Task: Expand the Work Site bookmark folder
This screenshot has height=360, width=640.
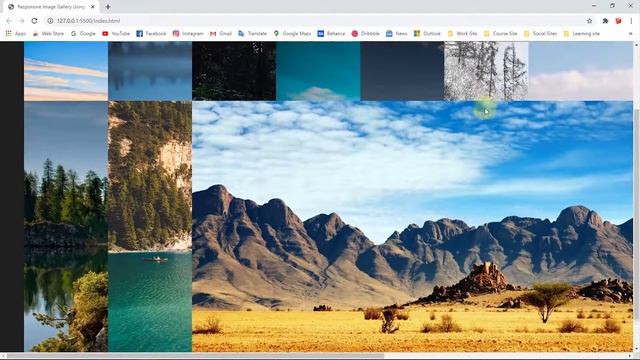Action: click(x=462, y=33)
